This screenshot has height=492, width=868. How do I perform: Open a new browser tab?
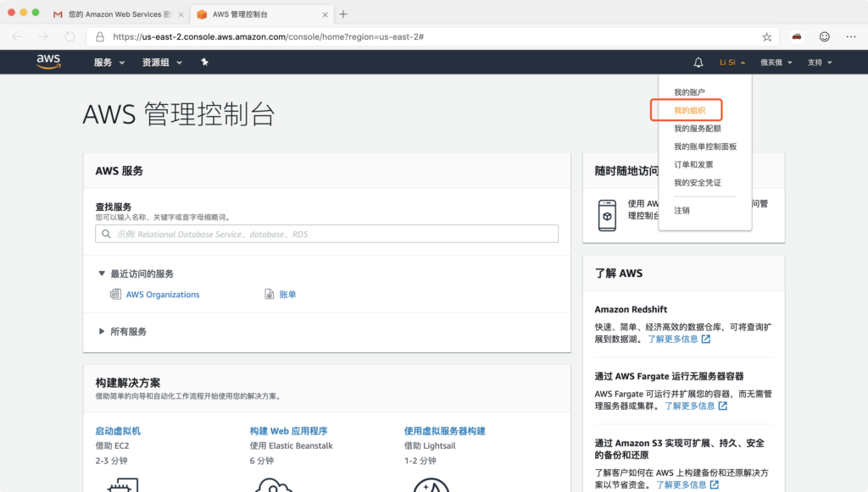click(343, 14)
